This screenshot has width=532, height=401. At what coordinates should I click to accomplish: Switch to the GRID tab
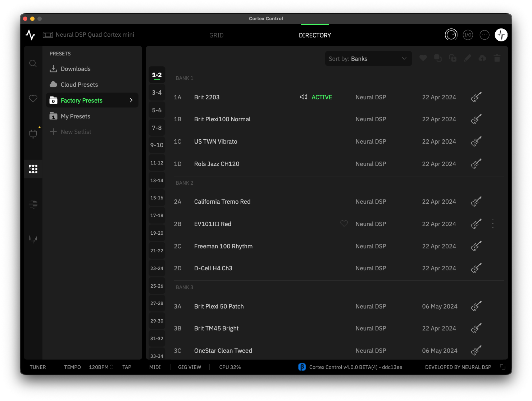pyautogui.click(x=217, y=35)
